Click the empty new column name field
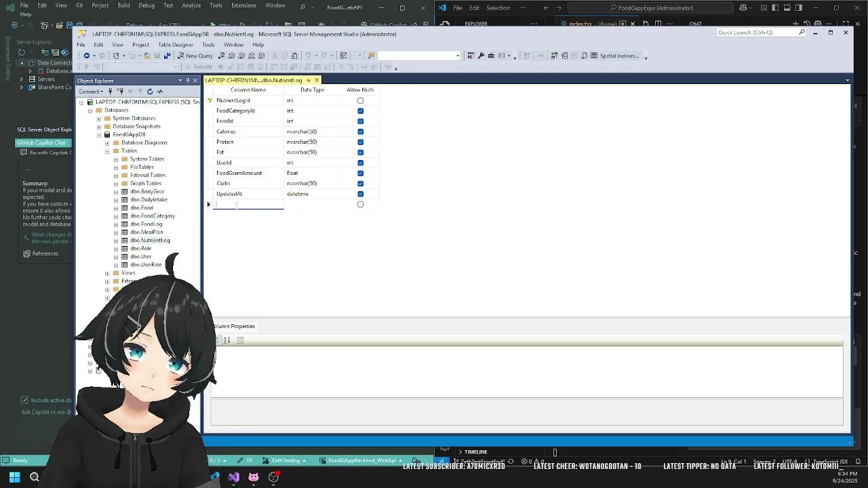The height and width of the screenshot is (488, 868). (x=248, y=204)
